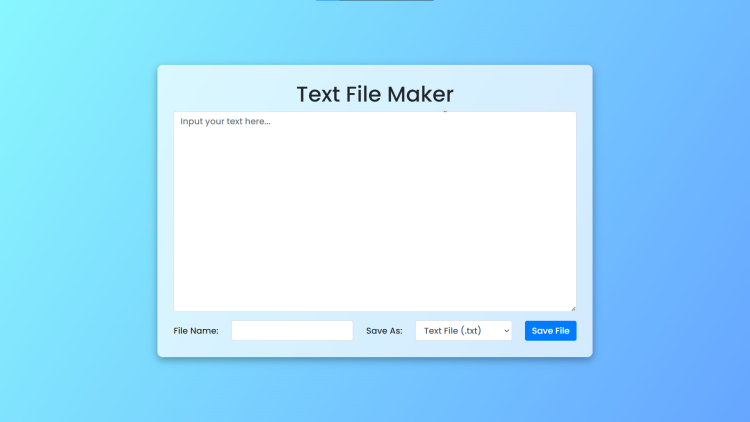Viewport: 750px width, 422px height.
Task: Click the "Save As:" label
Action: [x=384, y=331]
